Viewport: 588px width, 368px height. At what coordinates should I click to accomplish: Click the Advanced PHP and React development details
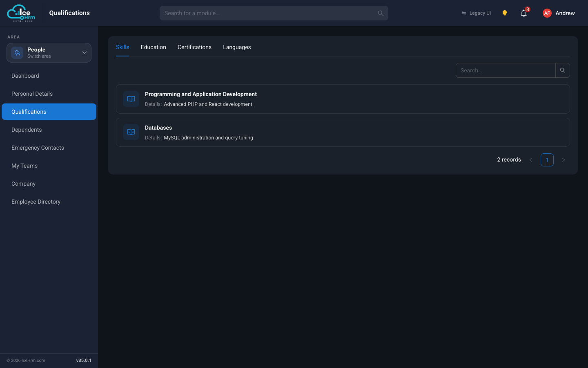208,104
